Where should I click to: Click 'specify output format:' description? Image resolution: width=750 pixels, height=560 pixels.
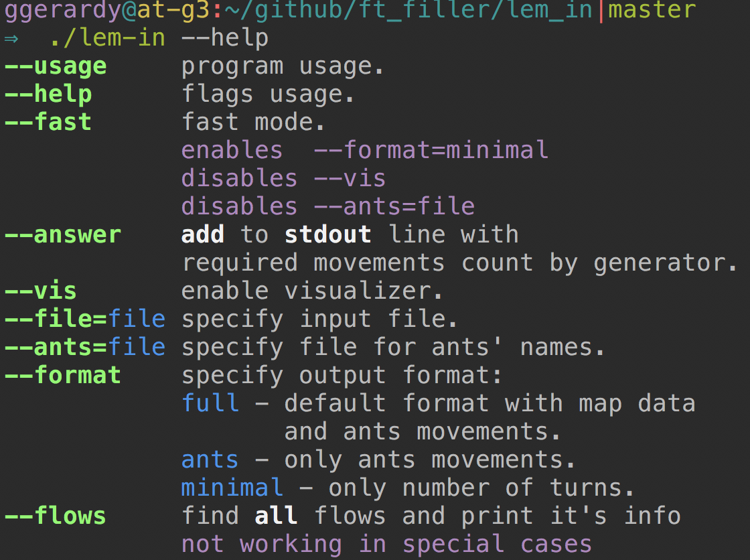click(342, 375)
